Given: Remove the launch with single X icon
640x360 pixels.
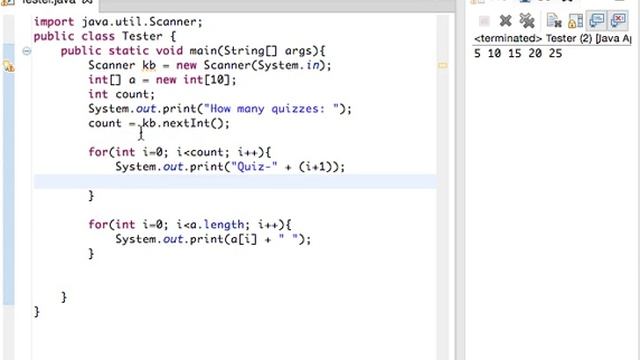Looking at the screenshot, I should click(505, 21).
